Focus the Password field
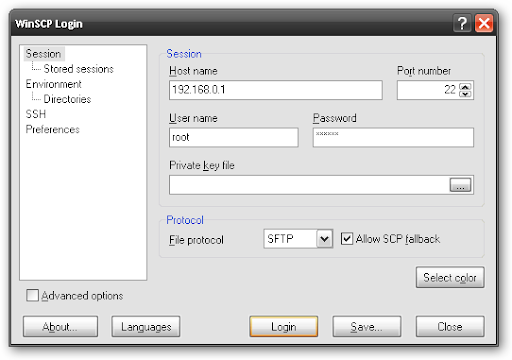Image resolution: width=512 pixels, height=360 pixels. point(393,137)
